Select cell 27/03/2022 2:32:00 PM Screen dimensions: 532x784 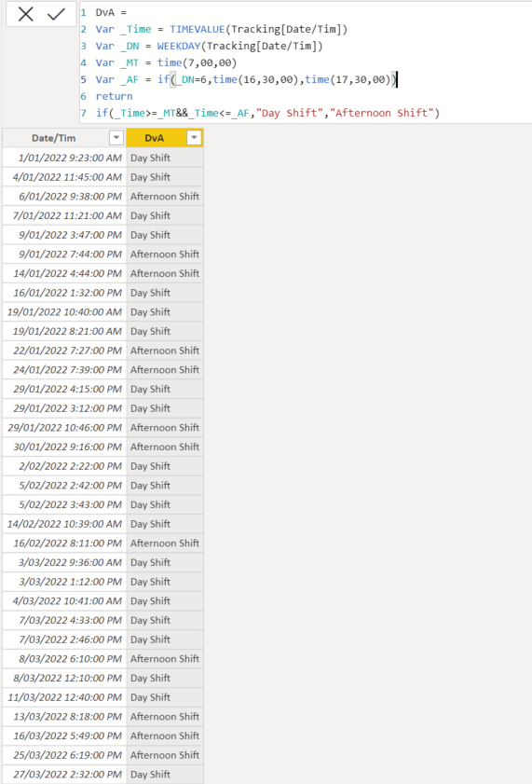point(64,774)
